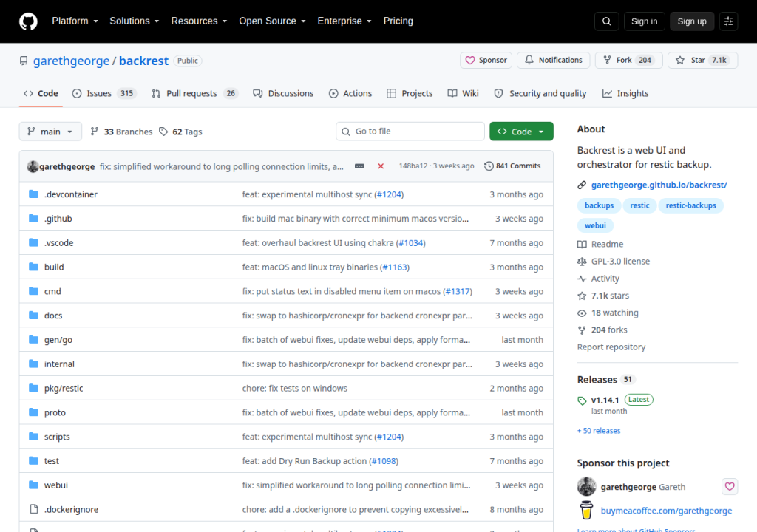
Task: Open the Readme link
Action: point(600,245)
